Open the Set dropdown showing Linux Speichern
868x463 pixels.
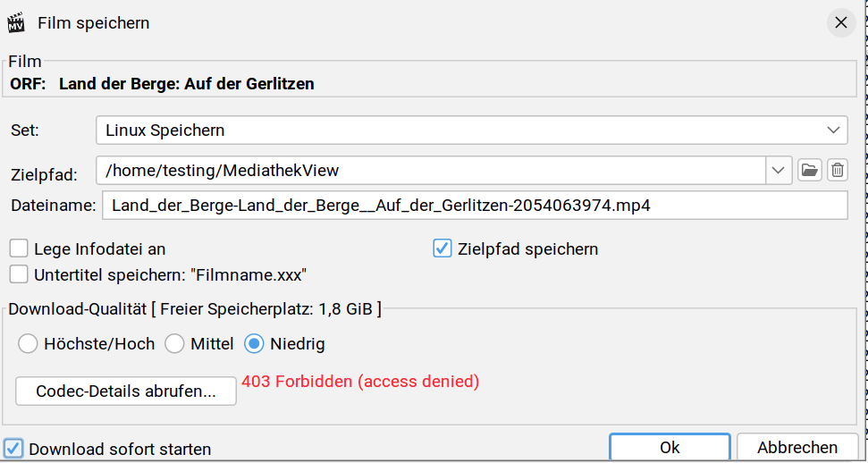471,130
